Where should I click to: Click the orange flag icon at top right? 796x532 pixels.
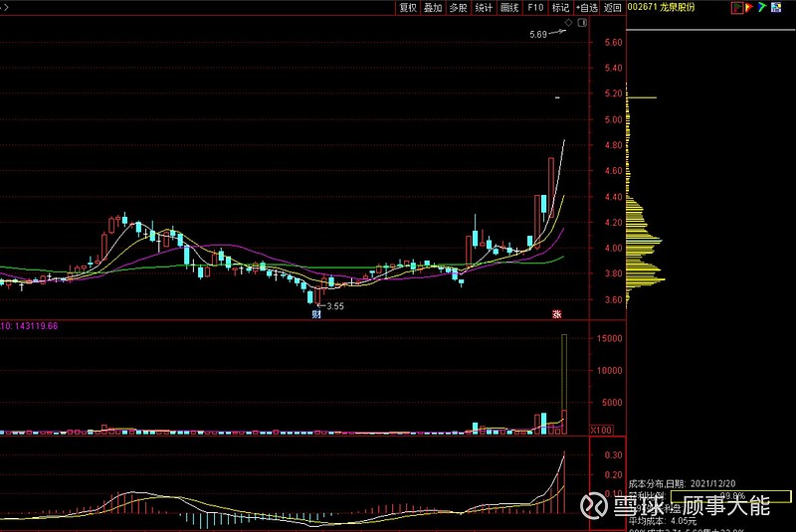point(750,7)
